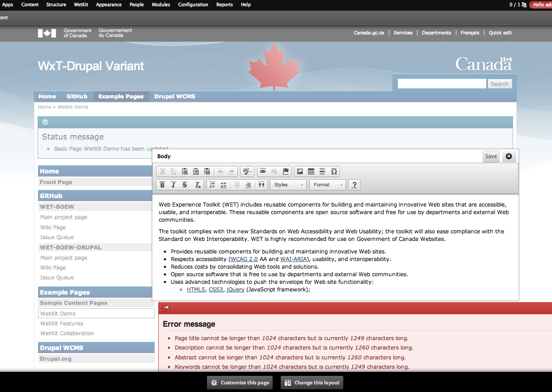The height and width of the screenshot is (392, 552).
Task: Select Paste from Word icon
Action: coord(207,171)
